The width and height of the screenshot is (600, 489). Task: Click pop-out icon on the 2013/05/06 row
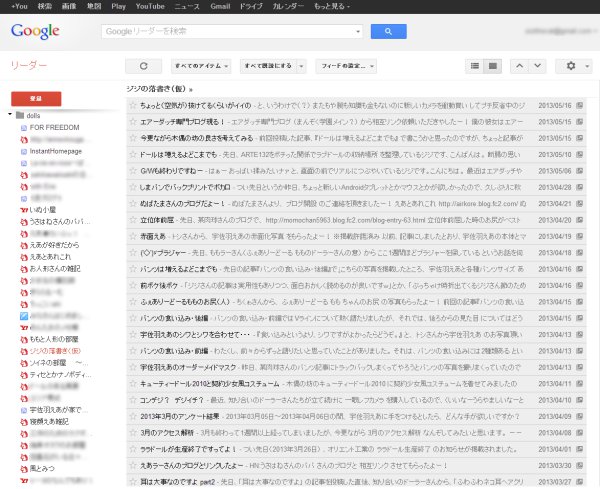579,171
